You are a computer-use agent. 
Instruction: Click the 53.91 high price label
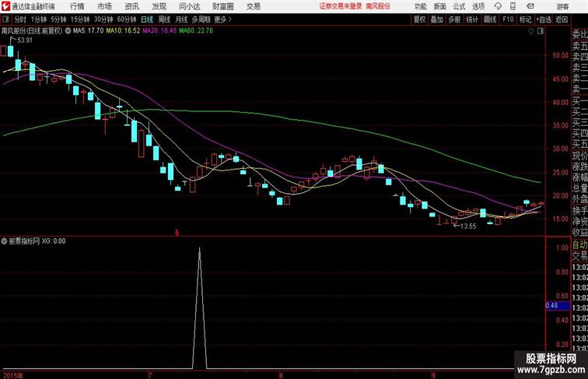click(25, 40)
